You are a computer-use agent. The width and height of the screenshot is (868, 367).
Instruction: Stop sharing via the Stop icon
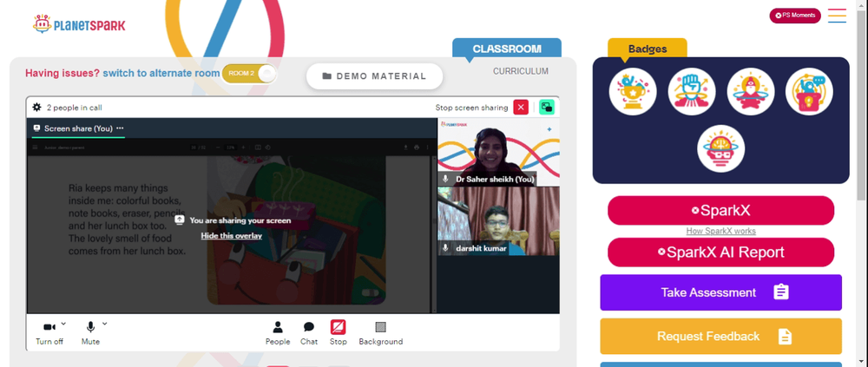339,333
